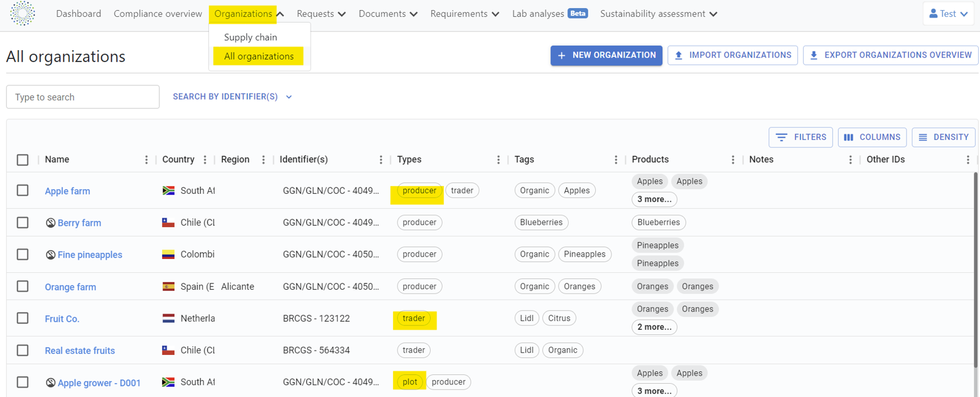980x397 pixels.
Task: Show 2 more products for Fruit Co.
Action: pos(654,327)
